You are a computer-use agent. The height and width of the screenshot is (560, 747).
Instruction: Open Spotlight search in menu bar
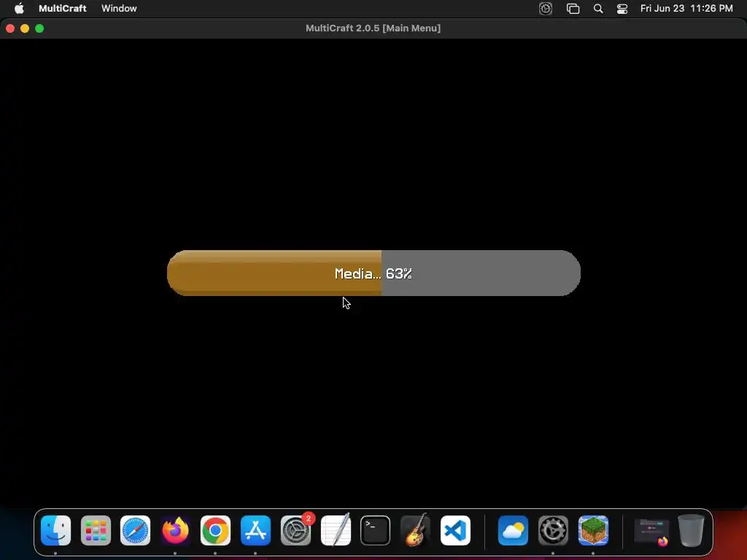pos(598,9)
